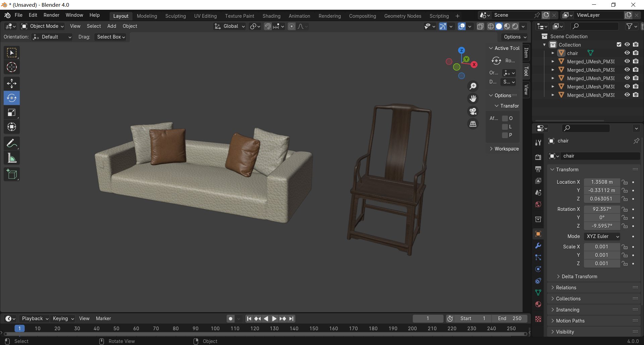Viewport: 644px width, 345px height.
Task: Select the Annotate tool
Action: coord(12,143)
